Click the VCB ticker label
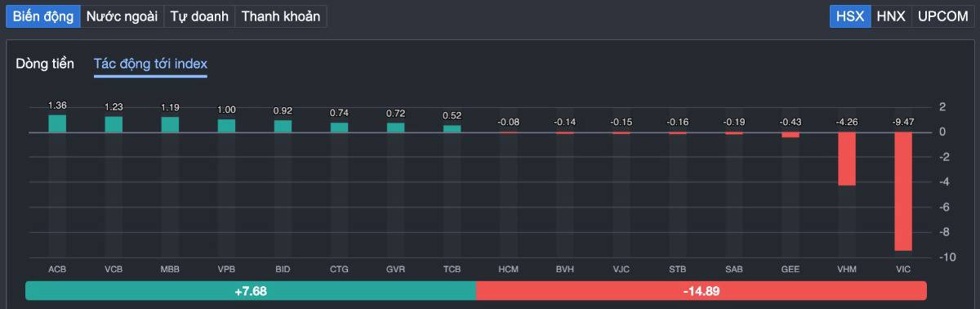Viewport: 980px width, 309px height. (x=114, y=269)
